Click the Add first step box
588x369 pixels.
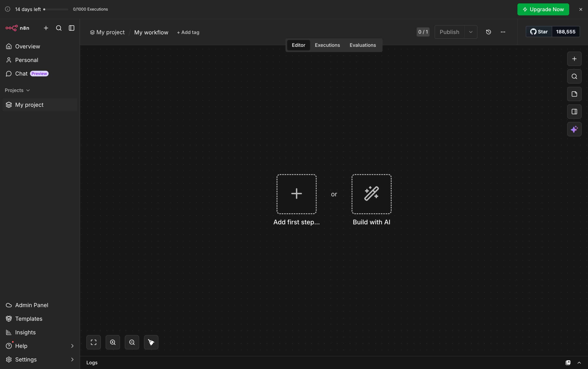297,194
